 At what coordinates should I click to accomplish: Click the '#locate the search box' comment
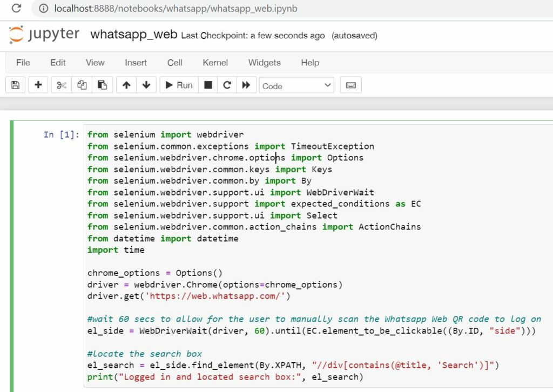coord(145,354)
